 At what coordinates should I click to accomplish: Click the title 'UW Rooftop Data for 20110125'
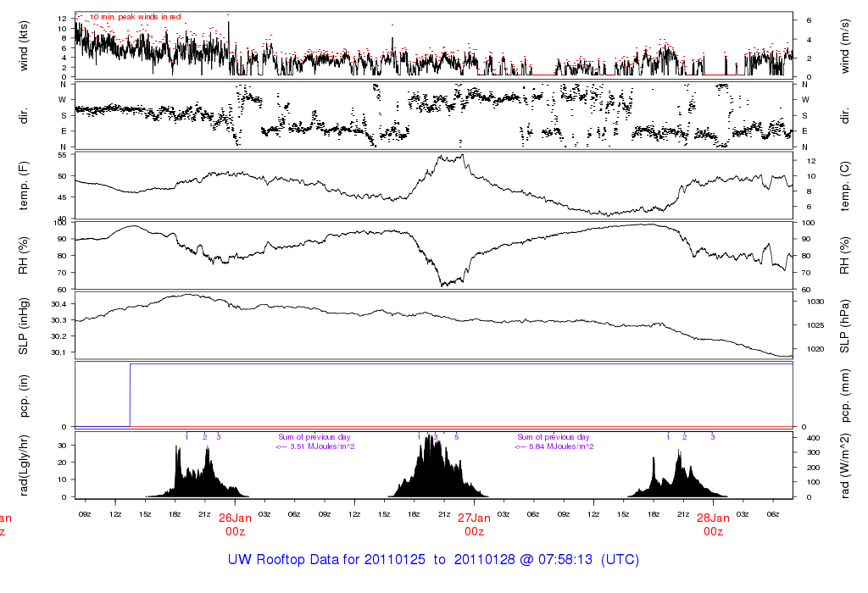pos(326,559)
